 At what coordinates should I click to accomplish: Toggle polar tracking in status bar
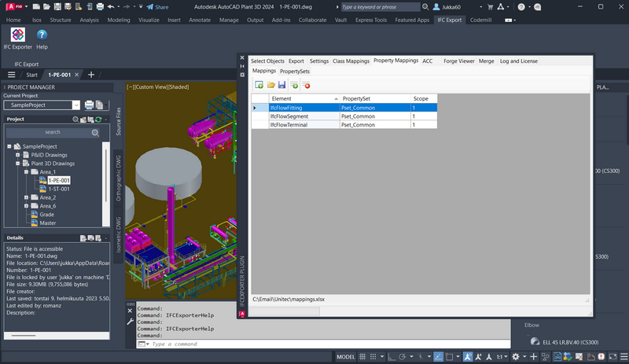click(x=403, y=357)
